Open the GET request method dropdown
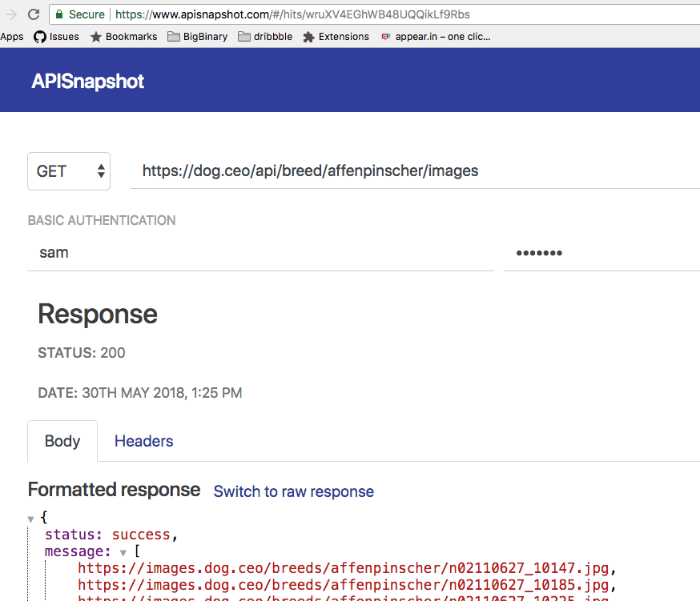The height and width of the screenshot is (601, 700). click(68, 170)
